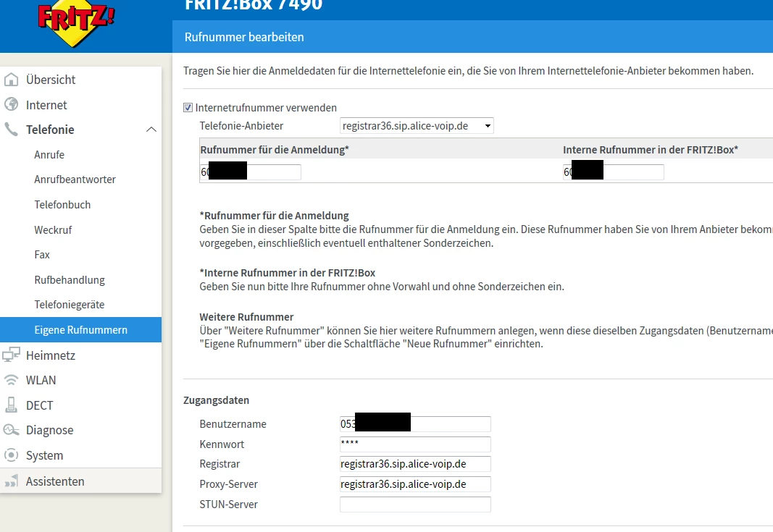Click the Benutzername input field

point(415,424)
